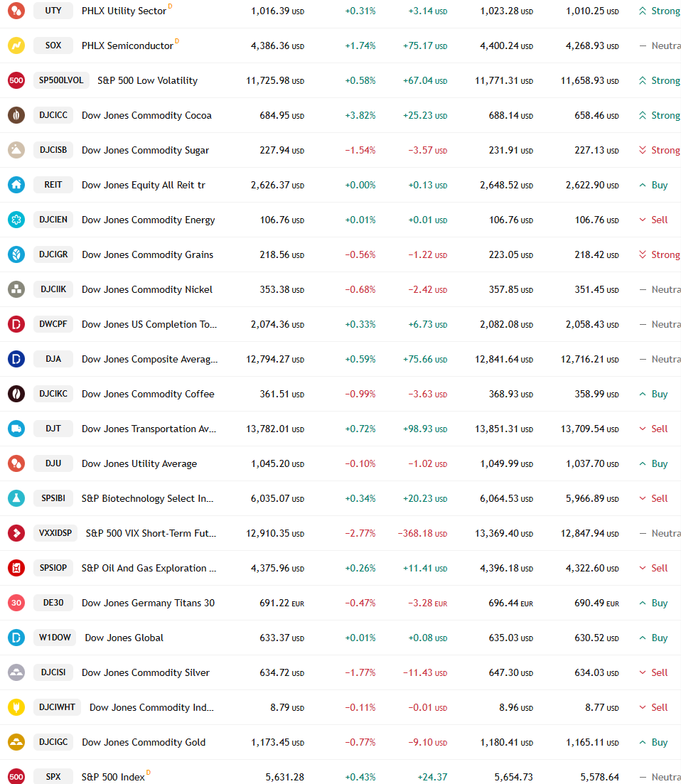Open Dow Jones Germany Titans 30
The image size is (681, 784).
[148, 603]
